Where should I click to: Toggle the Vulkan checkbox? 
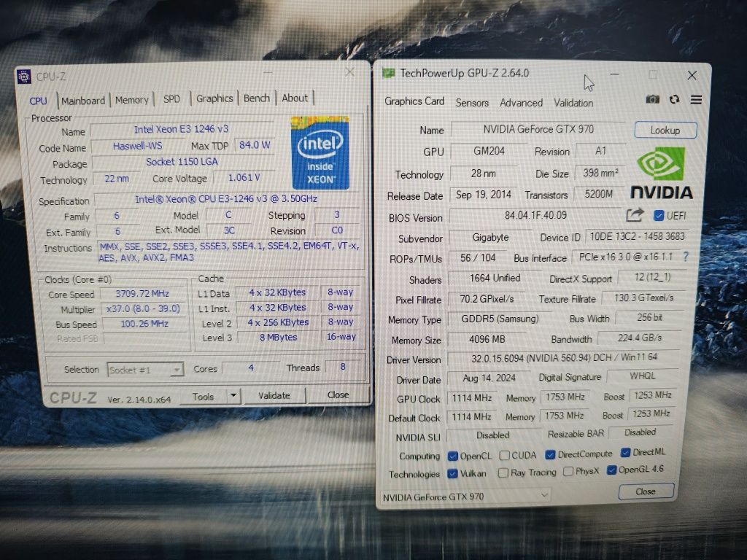pyautogui.click(x=452, y=474)
